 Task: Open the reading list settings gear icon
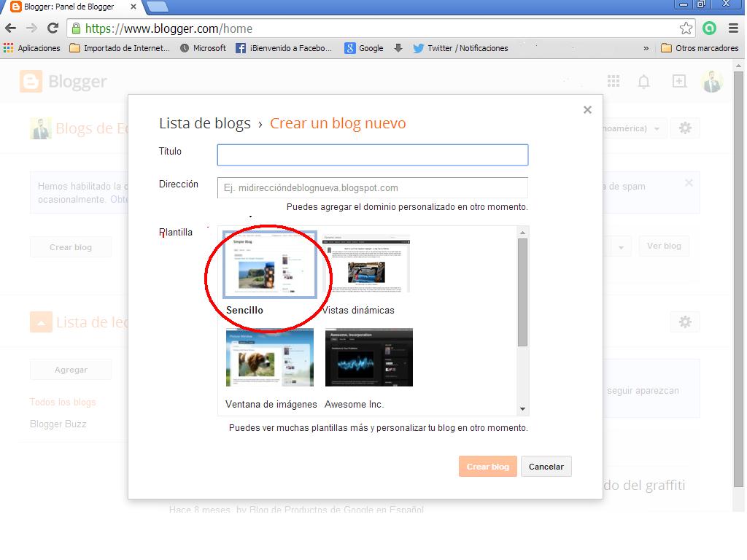click(685, 322)
